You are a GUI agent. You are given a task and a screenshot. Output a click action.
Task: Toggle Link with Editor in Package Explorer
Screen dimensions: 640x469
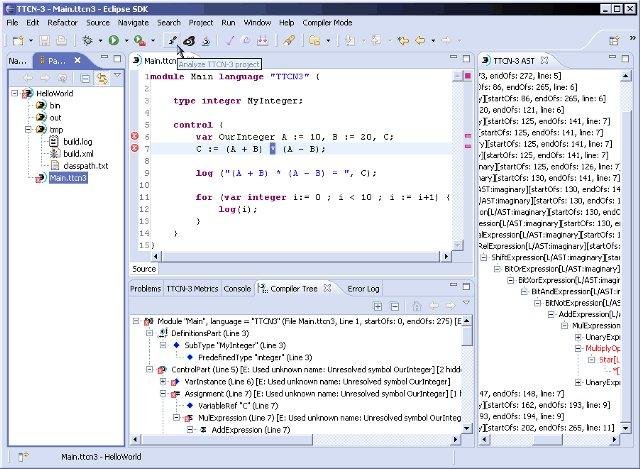click(102, 78)
